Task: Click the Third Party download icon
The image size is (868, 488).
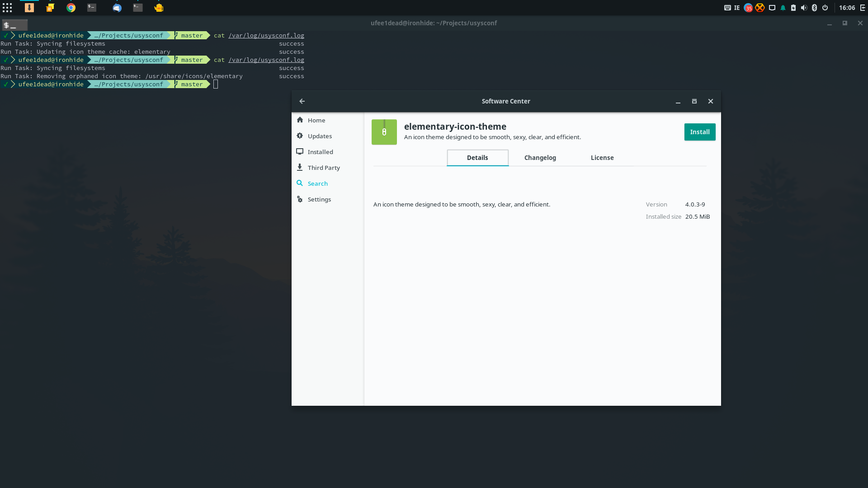Action: pyautogui.click(x=300, y=167)
